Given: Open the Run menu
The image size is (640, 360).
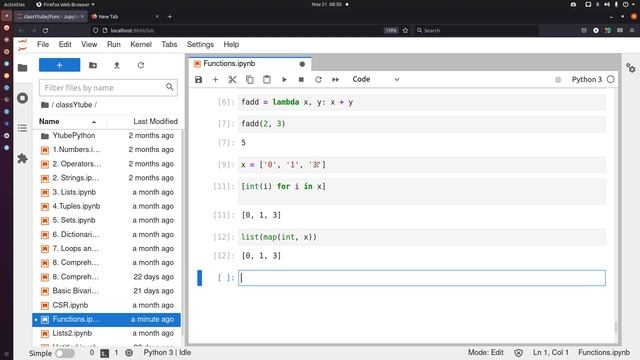Looking at the screenshot, I should click(x=113, y=44).
